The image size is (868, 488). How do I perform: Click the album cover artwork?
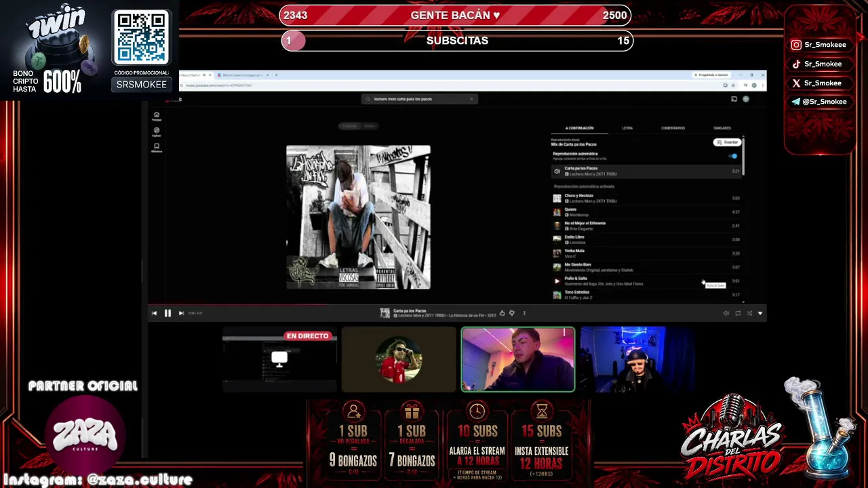[358, 218]
